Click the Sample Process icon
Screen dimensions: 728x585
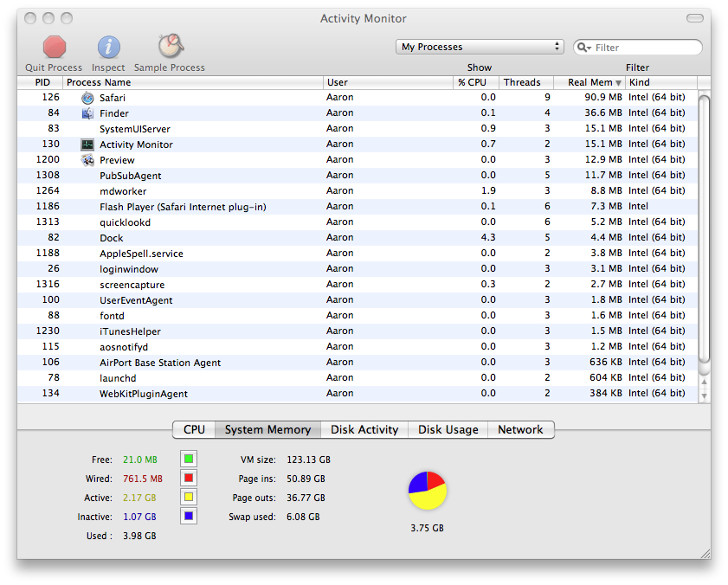click(x=171, y=46)
